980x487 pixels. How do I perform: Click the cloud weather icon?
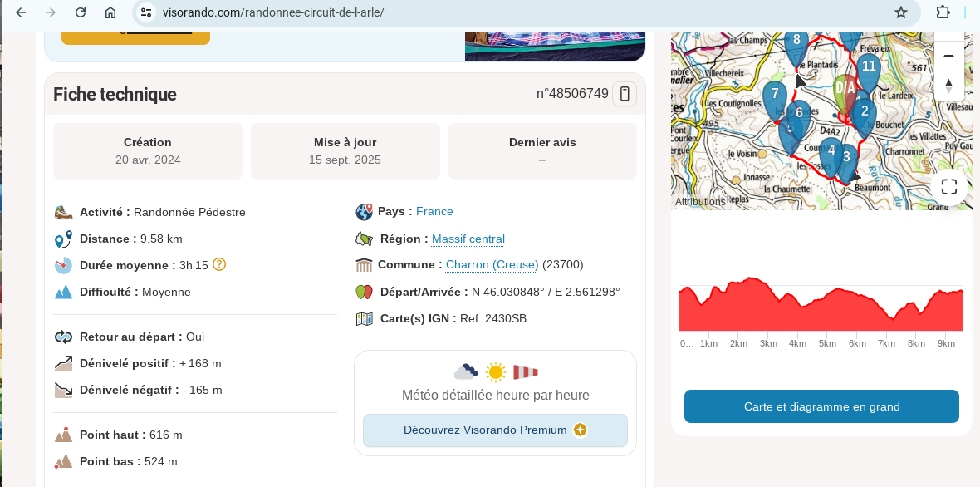click(x=466, y=371)
